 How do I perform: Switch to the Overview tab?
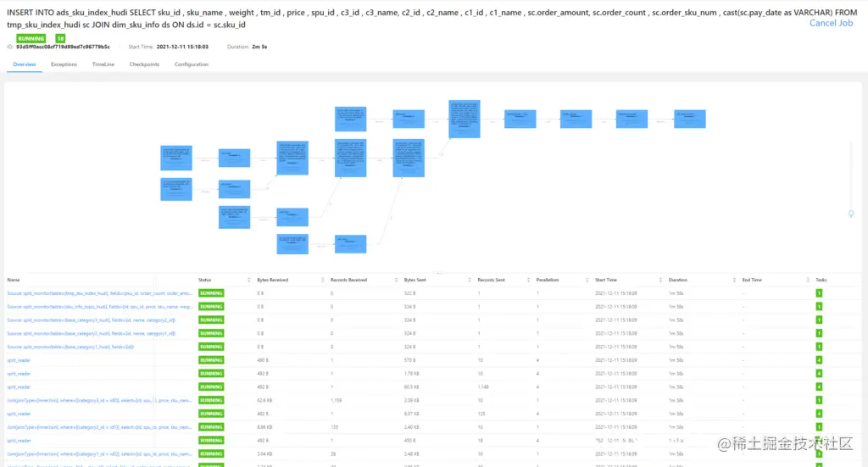point(25,64)
